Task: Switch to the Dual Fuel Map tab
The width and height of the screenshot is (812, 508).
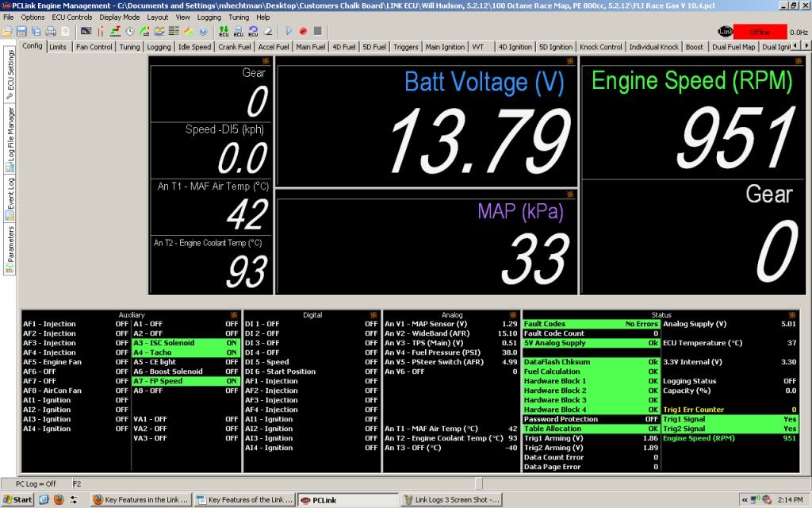Action: (x=733, y=47)
